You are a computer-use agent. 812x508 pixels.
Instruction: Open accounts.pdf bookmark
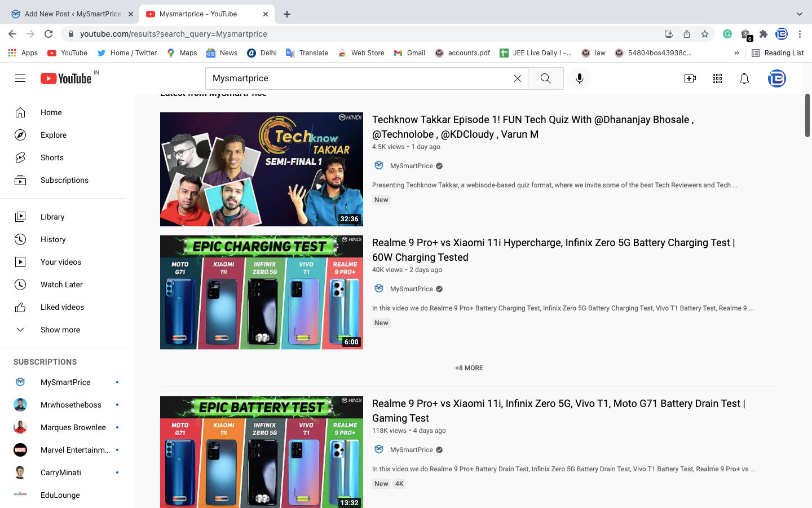[462, 53]
